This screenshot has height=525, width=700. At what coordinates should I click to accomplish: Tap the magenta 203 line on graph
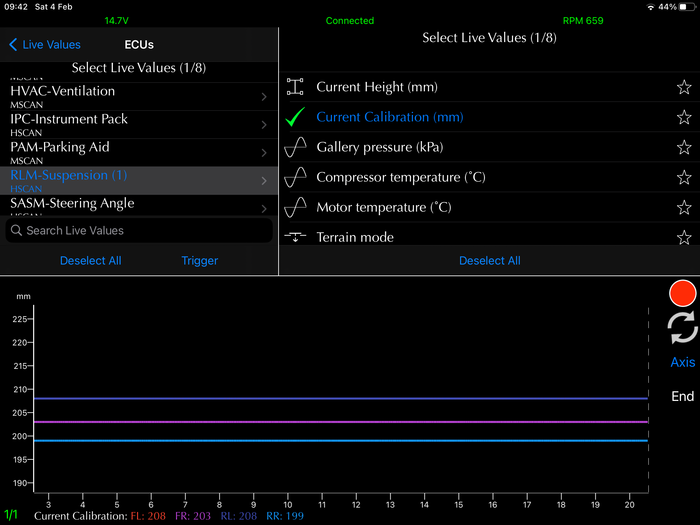coord(341,421)
